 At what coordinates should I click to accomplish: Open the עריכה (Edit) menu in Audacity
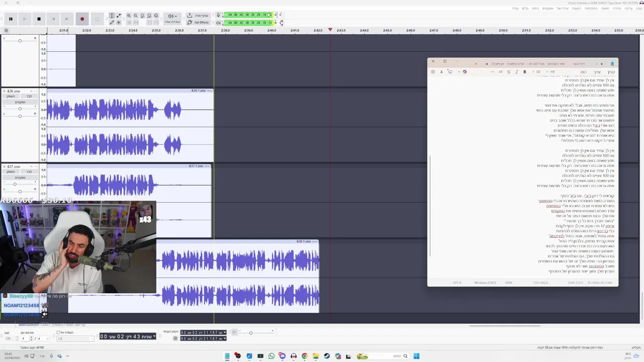pos(628,9)
